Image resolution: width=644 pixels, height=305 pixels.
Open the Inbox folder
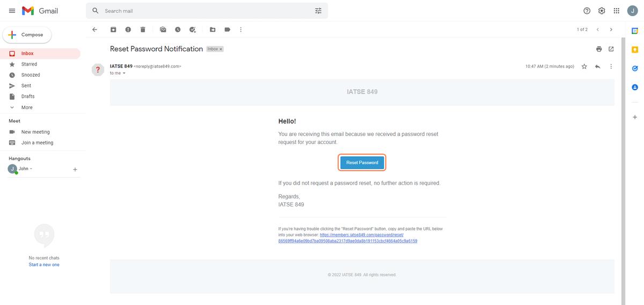click(x=40, y=54)
